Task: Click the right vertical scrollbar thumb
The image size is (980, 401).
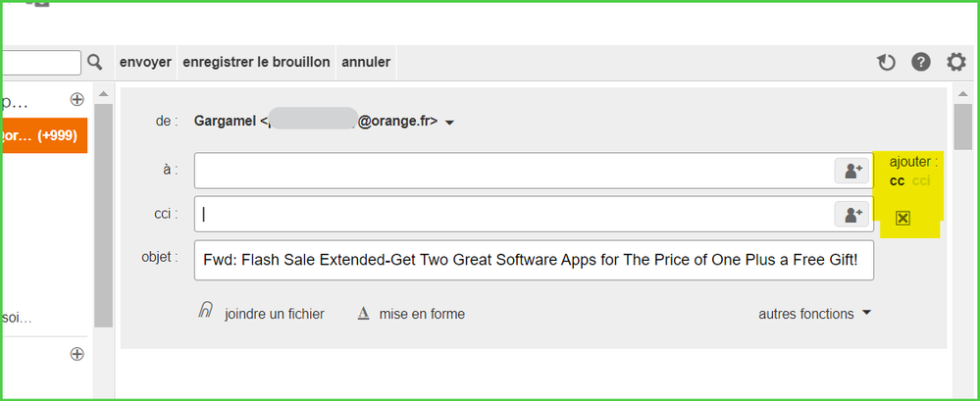Action: [x=963, y=126]
